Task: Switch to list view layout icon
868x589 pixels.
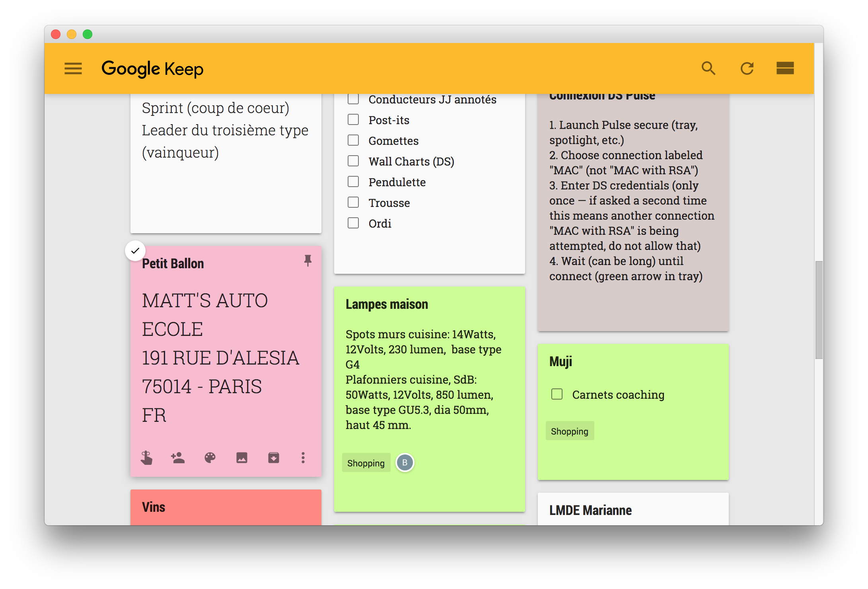Action: click(x=785, y=68)
